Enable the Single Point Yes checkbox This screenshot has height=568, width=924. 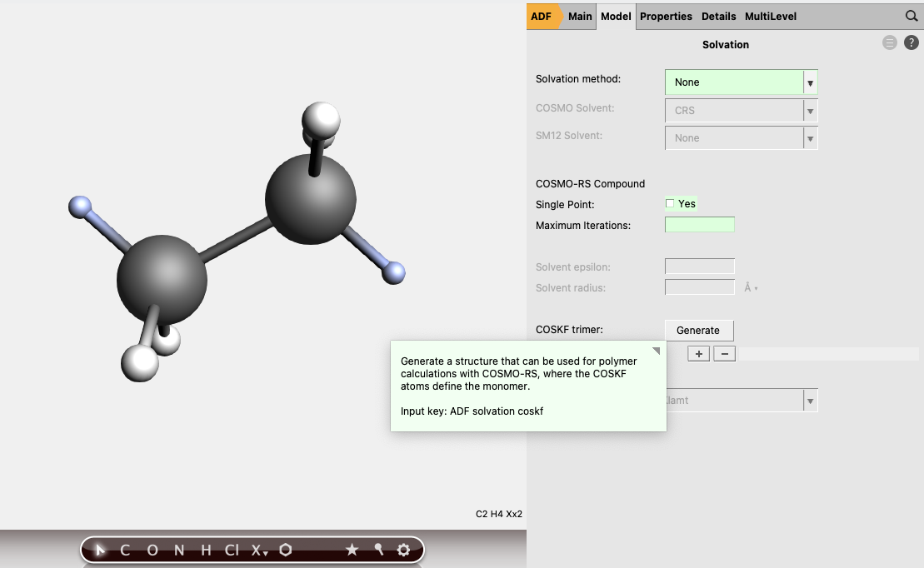pos(670,203)
